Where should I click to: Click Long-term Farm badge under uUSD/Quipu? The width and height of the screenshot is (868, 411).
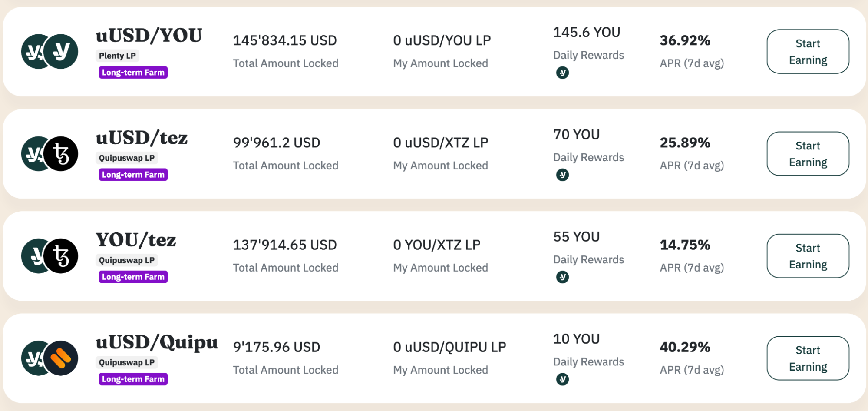pyautogui.click(x=133, y=379)
